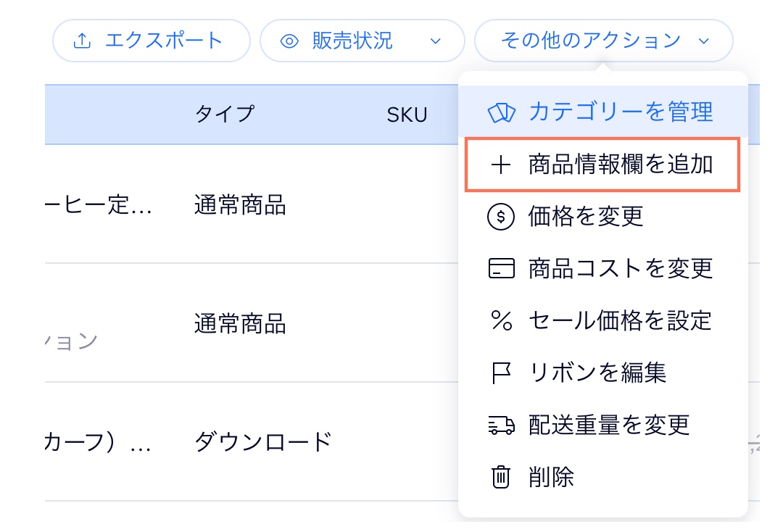The width and height of the screenshot is (783, 532).
Task: Choose 配送重量を変更 menu entry
Action: [x=609, y=425]
